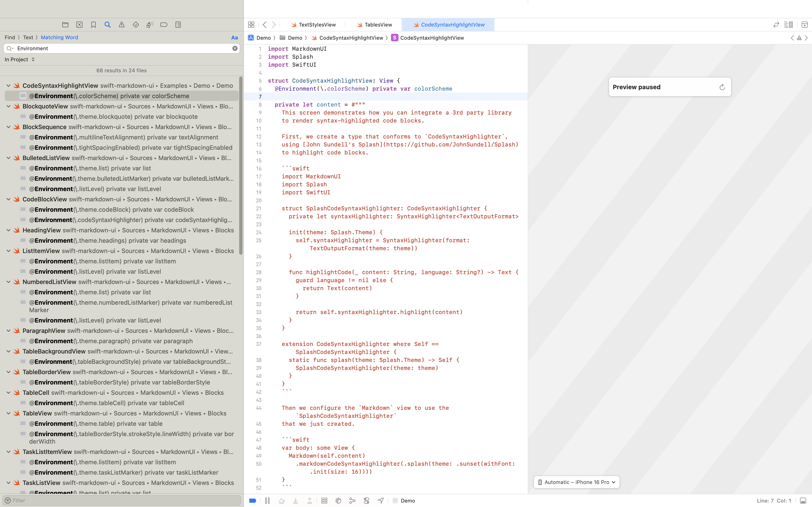Click Matching Word search option
This screenshot has height=507, width=812.
[59, 38]
